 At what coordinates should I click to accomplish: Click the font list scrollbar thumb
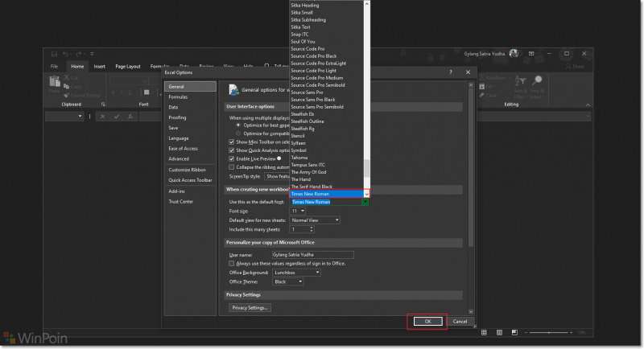[367, 168]
